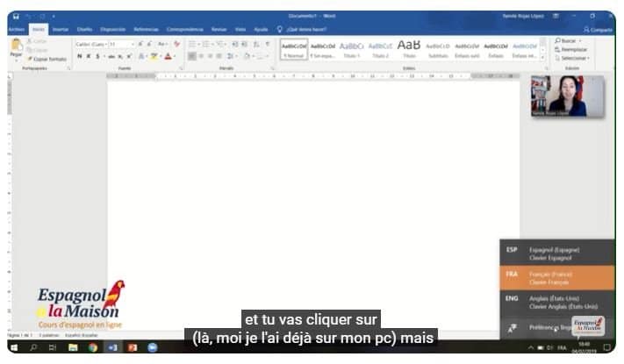Select justify alignment button
The width and height of the screenshot is (624, 364).
point(219,56)
